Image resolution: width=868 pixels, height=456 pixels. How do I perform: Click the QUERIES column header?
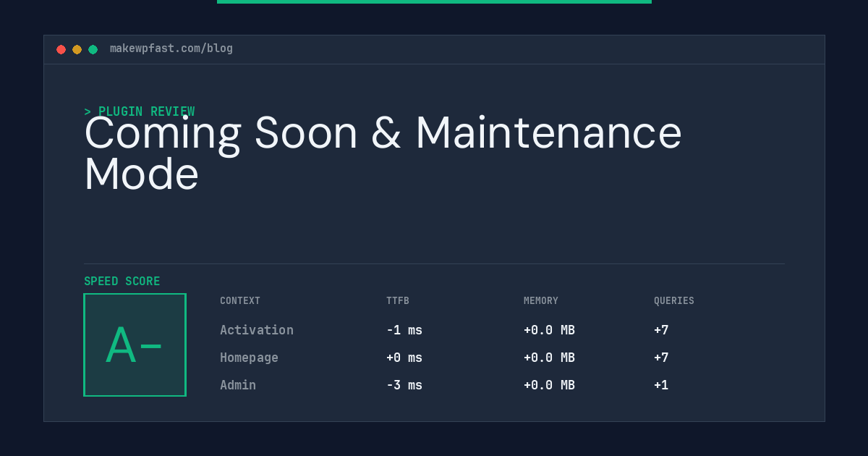[x=674, y=300]
